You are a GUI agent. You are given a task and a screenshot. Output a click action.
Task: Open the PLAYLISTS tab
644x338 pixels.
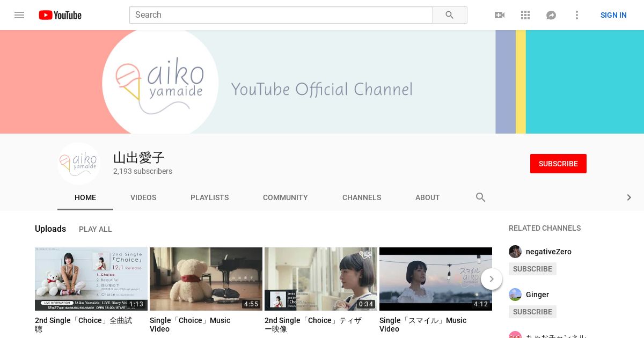point(210,197)
